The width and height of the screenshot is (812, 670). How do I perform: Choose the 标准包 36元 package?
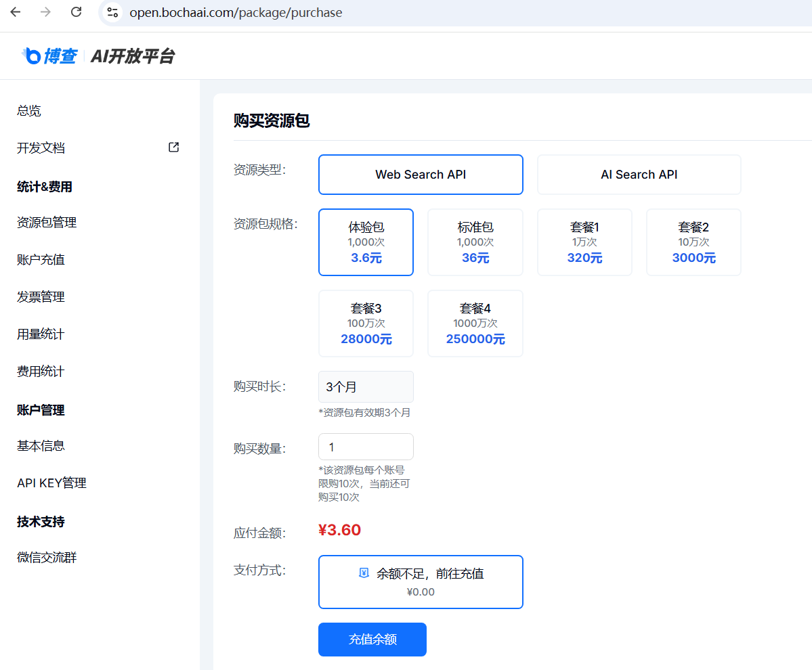475,242
